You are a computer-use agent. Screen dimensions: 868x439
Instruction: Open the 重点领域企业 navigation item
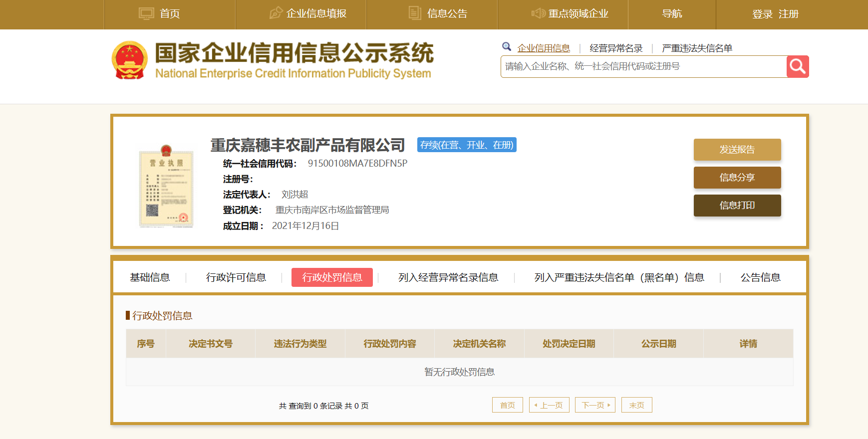pos(579,13)
